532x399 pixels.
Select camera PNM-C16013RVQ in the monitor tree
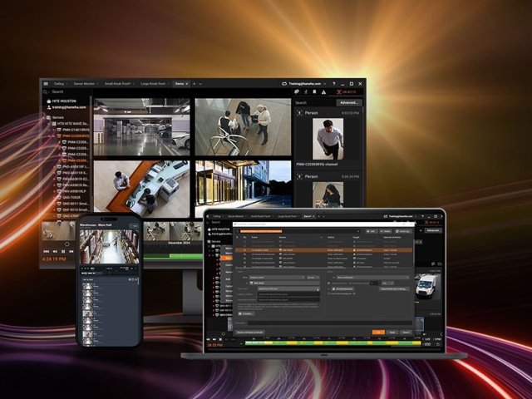(x=76, y=130)
